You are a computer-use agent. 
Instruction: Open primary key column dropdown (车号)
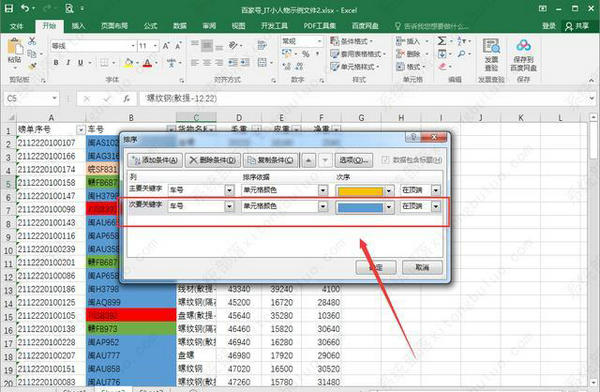coord(229,190)
